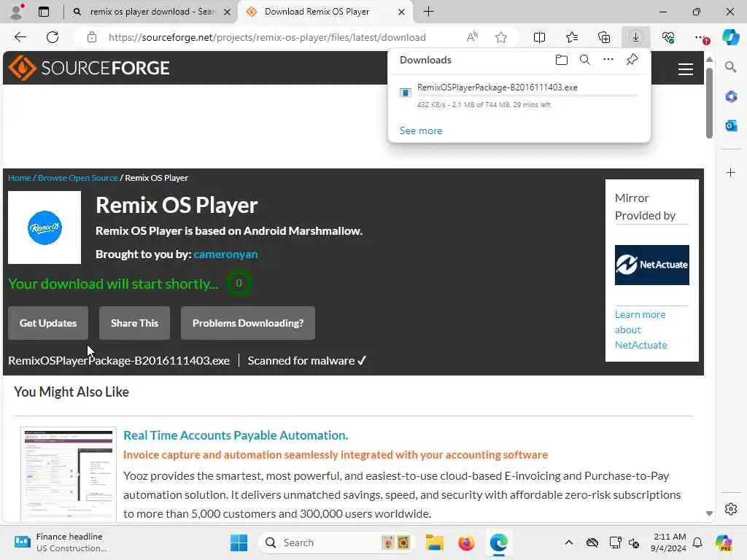
Task: Click the scrollbar down arrow
Action: point(709,513)
